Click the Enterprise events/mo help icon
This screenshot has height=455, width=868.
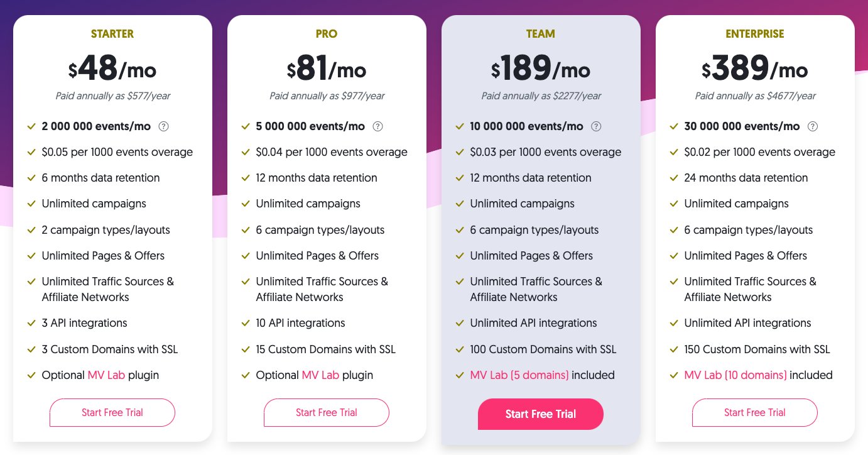pos(813,126)
